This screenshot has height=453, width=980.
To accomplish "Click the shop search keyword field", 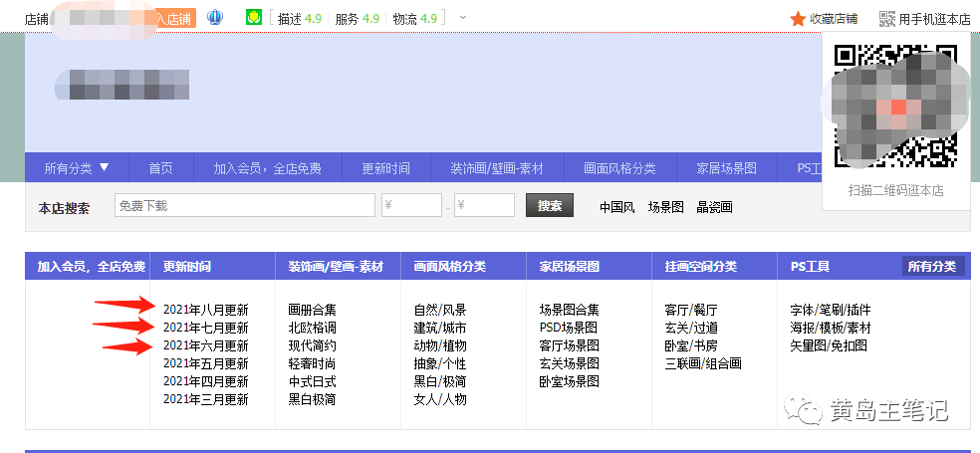I will pyautogui.click(x=244, y=206).
